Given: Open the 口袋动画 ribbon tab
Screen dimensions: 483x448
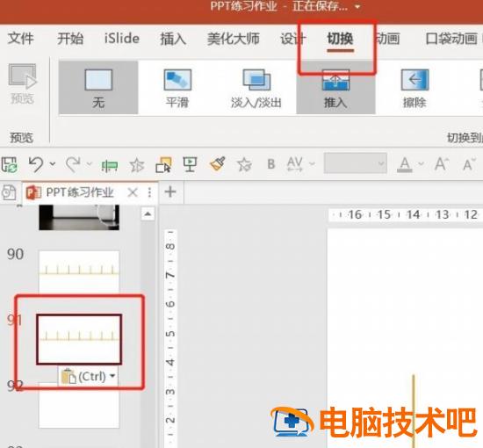Looking at the screenshot, I should click(451, 39).
